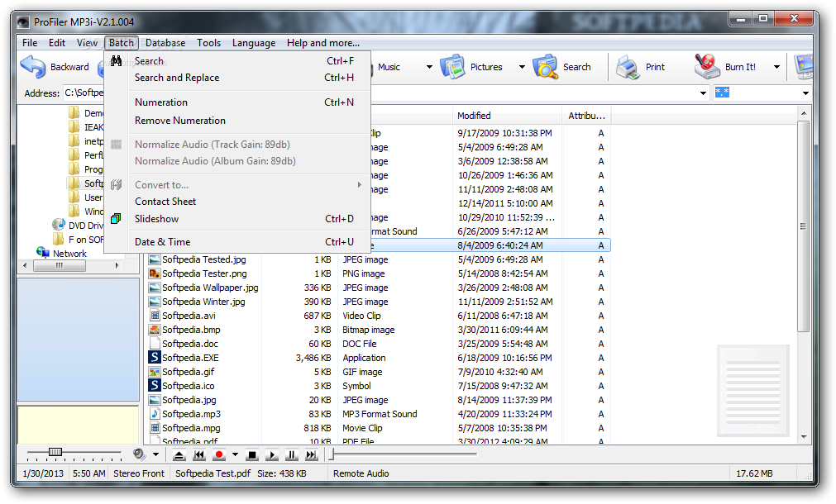Open the Database menu

[x=166, y=43]
